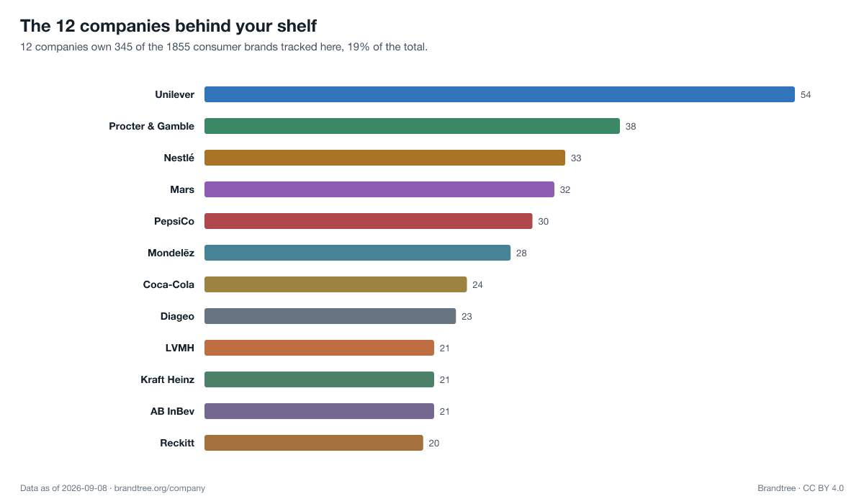Select the gray Diageo bar
864x504 pixels.
pyautogui.click(x=330, y=316)
